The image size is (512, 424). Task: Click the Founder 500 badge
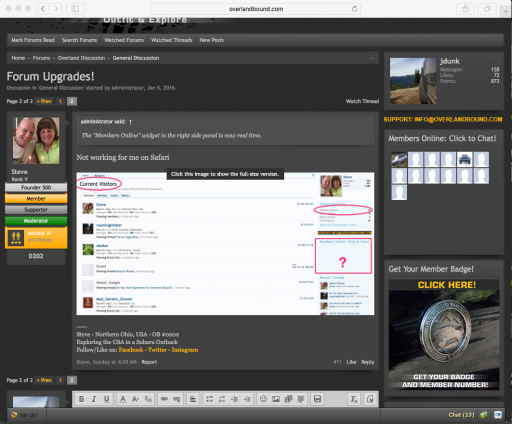(x=36, y=187)
